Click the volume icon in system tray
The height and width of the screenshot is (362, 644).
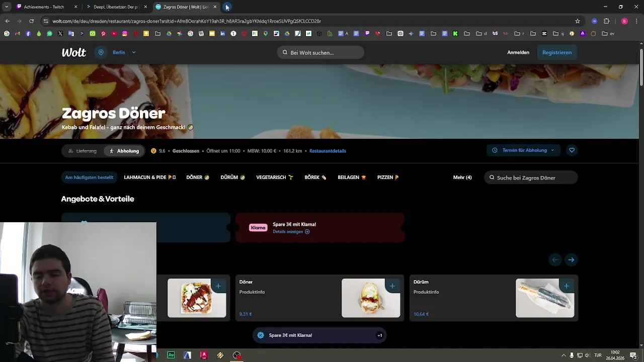point(587,355)
